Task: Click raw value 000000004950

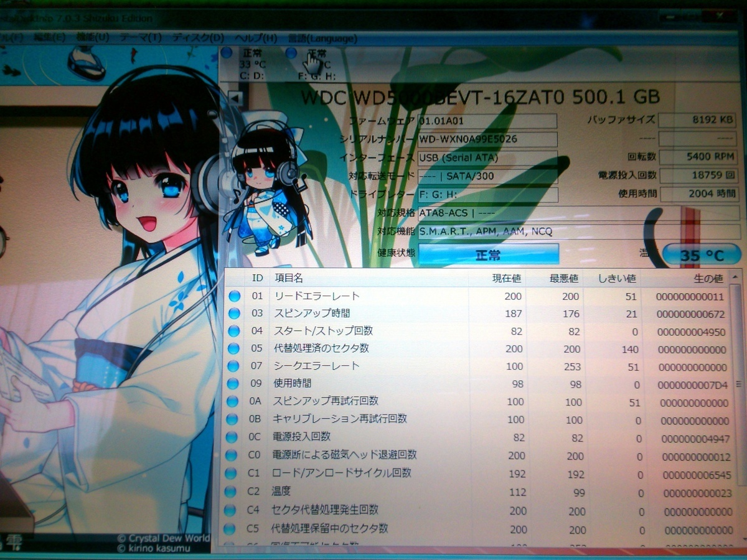Action: [x=692, y=332]
